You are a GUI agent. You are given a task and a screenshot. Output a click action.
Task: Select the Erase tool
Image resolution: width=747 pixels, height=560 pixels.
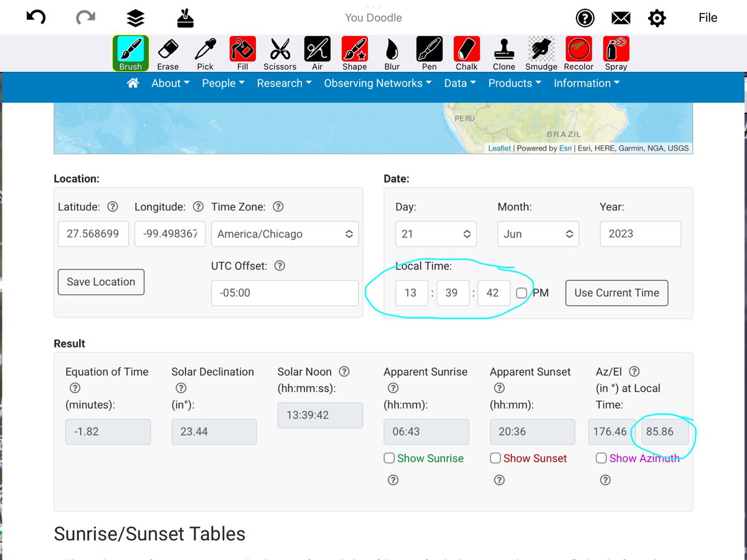[168, 53]
